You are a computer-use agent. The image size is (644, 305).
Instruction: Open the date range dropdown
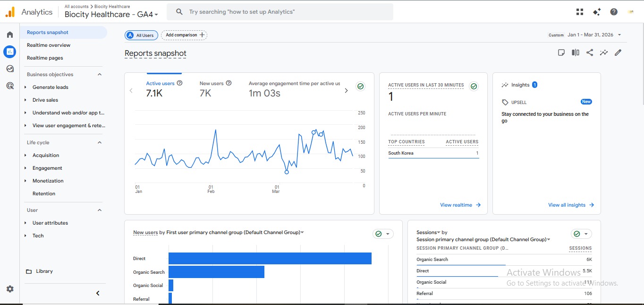[x=619, y=35]
